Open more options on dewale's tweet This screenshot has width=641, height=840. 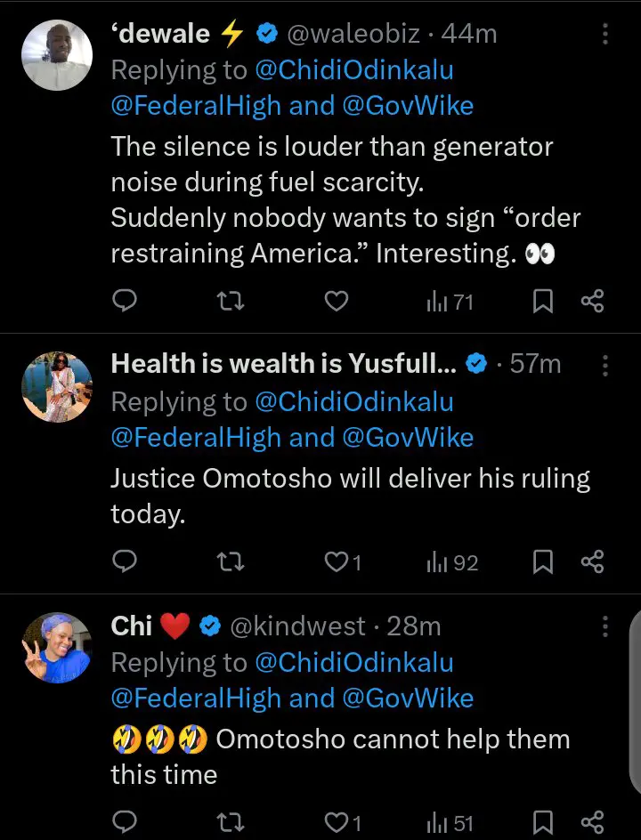click(x=605, y=35)
